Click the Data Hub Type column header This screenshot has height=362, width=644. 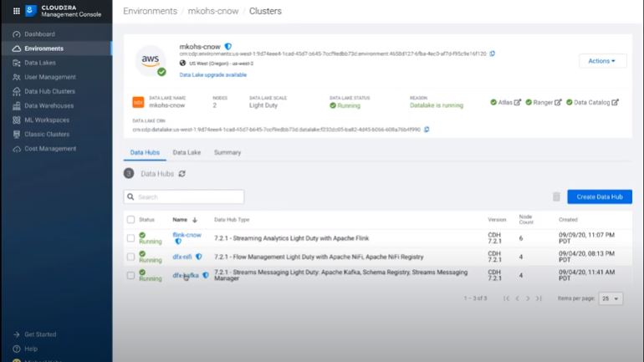coord(232,220)
